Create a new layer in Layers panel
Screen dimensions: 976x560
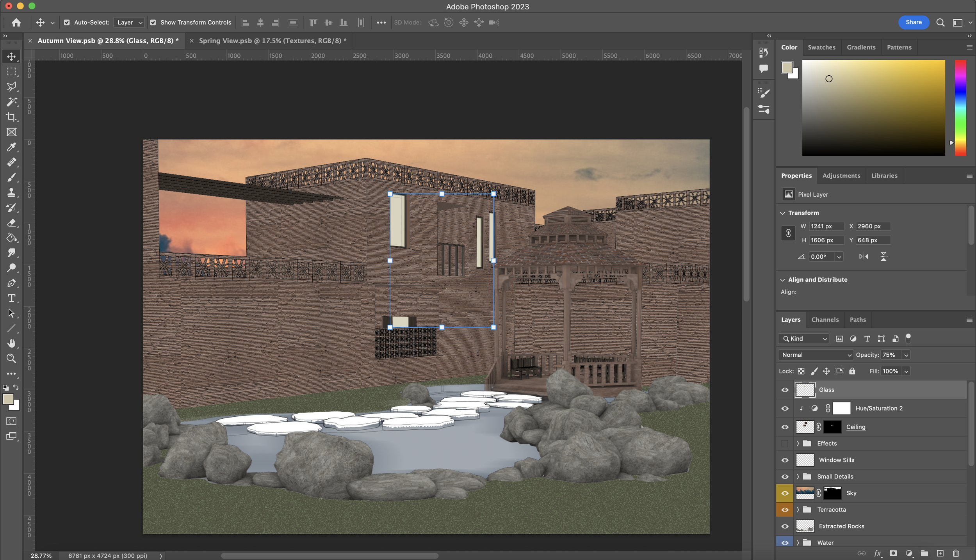point(940,553)
